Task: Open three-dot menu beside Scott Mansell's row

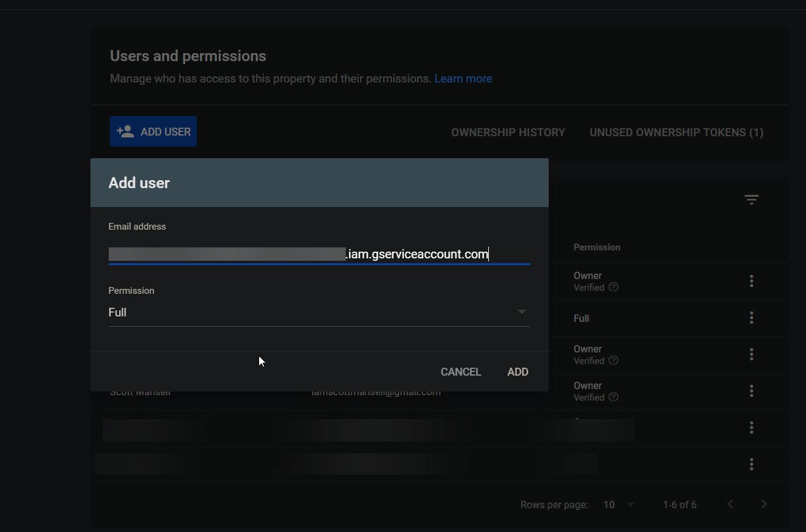Action: pyautogui.click(x=751, y=390)
